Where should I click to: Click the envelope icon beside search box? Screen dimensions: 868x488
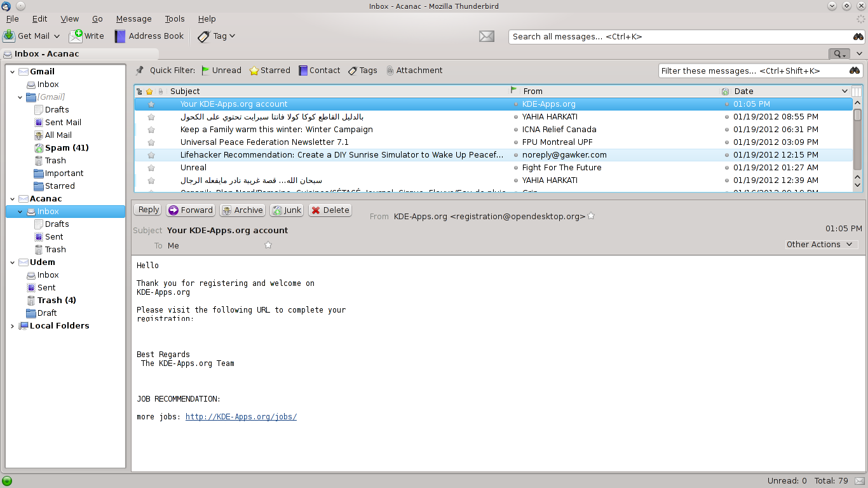click(x=487, y=36)
